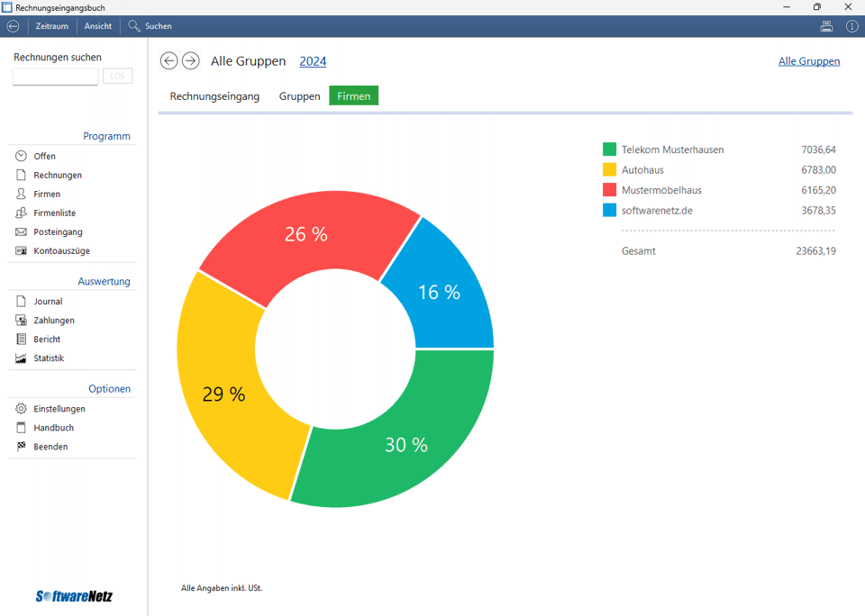865x616 pixels.
Task: Click the 2024 year link
Action: [313, 61]
